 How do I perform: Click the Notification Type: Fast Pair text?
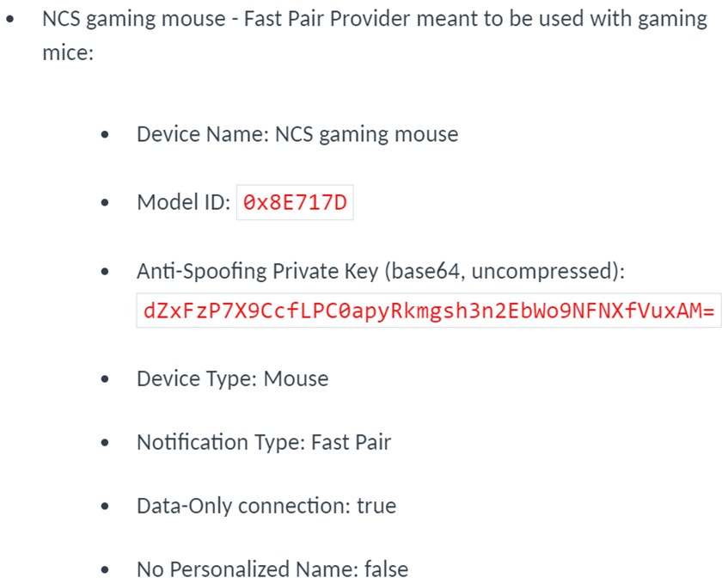coord(264,442)
